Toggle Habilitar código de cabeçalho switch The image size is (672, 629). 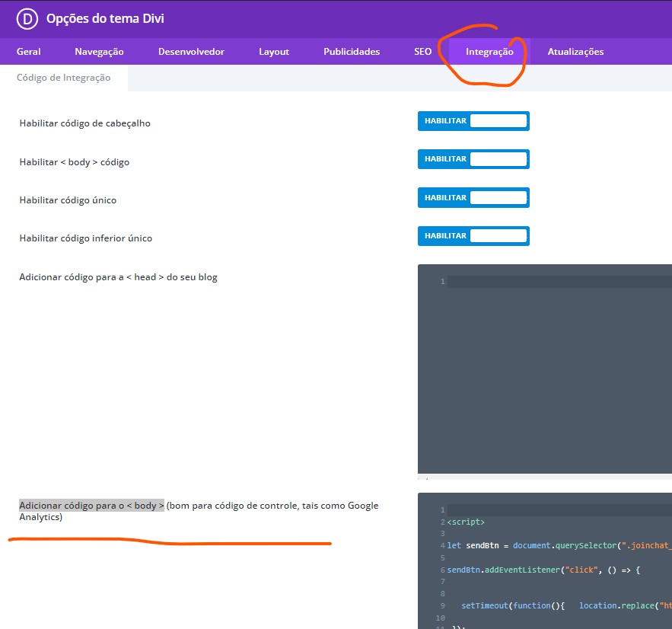point(473,121)
